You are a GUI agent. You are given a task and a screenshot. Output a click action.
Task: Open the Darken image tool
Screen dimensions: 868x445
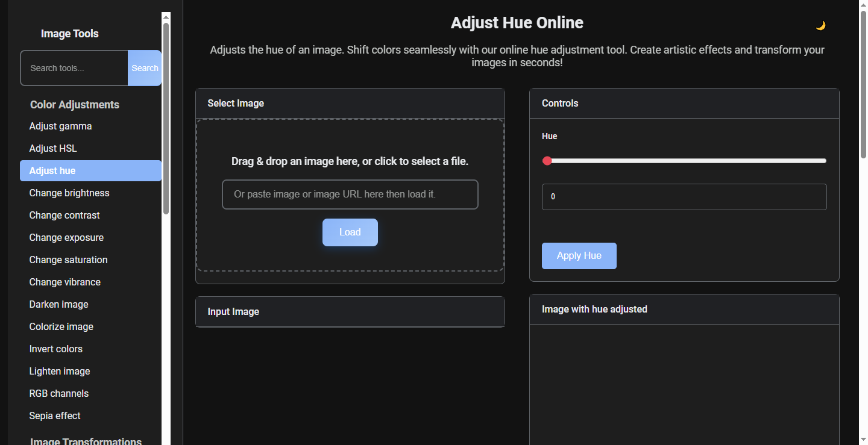pos(58,304)
